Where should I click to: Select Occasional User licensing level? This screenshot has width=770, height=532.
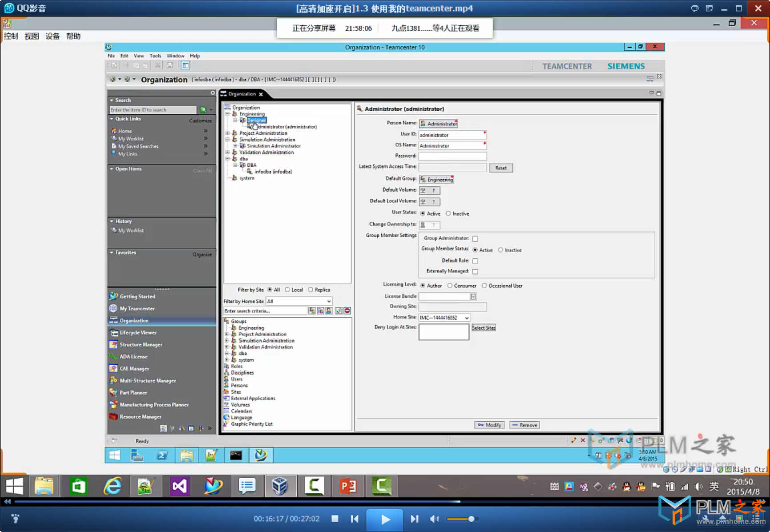click(x=484, y=286)
